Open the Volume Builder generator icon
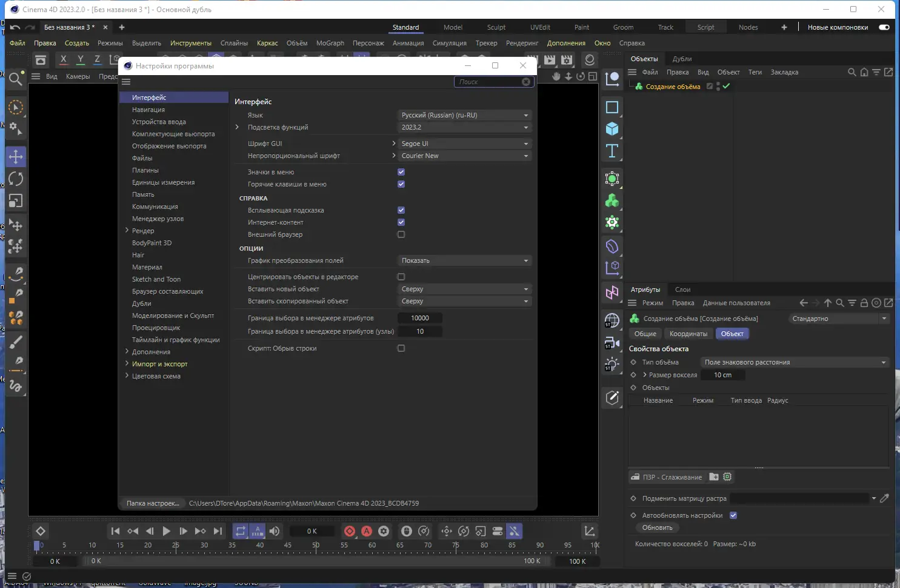Image resolution: width=900 pixels, height=588 pixels. tap(612, 200)
